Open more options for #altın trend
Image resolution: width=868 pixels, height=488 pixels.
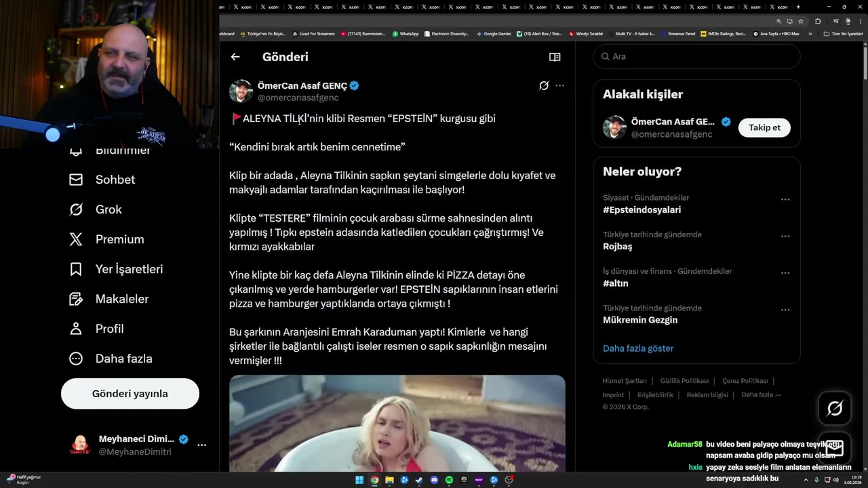point(785,272)
